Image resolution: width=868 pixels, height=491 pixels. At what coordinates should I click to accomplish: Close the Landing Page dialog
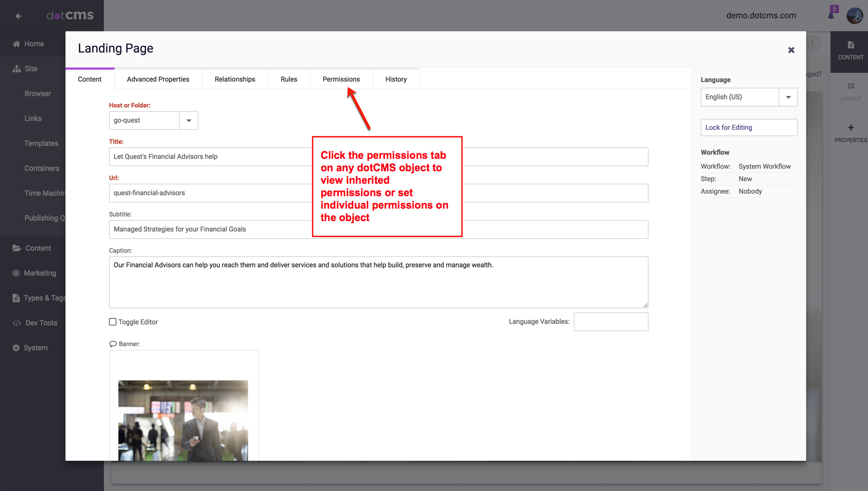(x=791, y=50)
